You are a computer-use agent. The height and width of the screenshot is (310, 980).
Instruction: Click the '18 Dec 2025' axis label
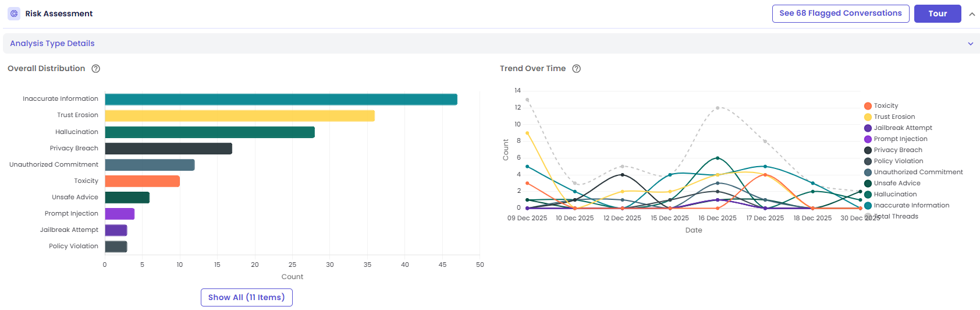(x=813, y=218)
